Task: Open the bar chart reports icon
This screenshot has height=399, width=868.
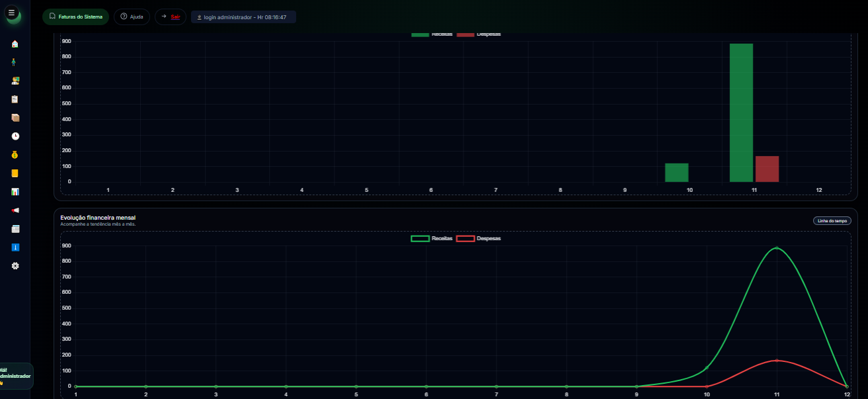Action: pos(15,192)
